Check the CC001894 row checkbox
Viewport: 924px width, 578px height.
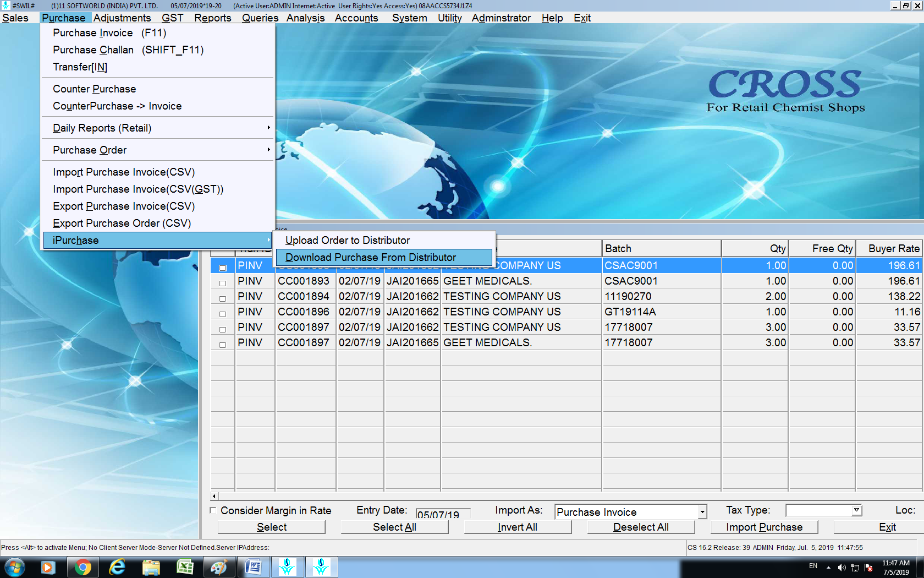point(223,299)
